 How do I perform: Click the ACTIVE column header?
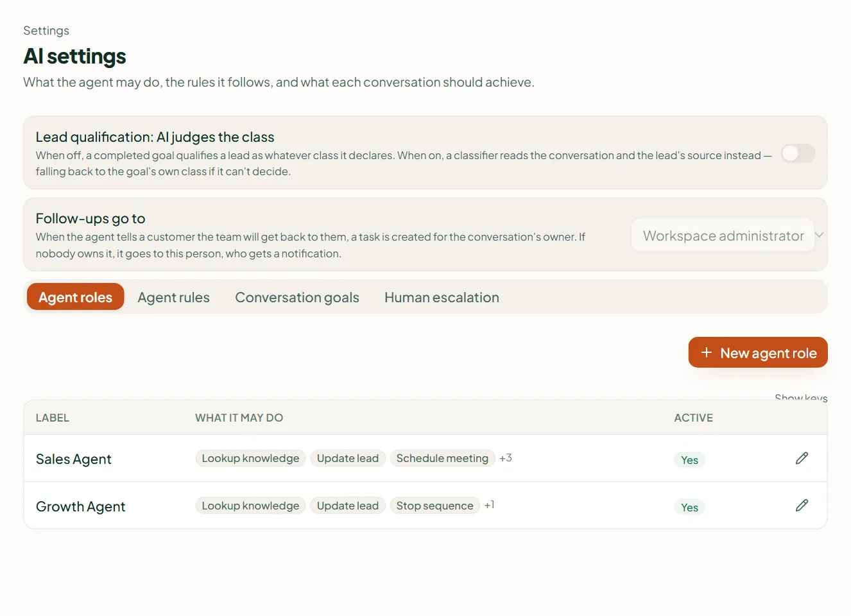pos(694,418)
